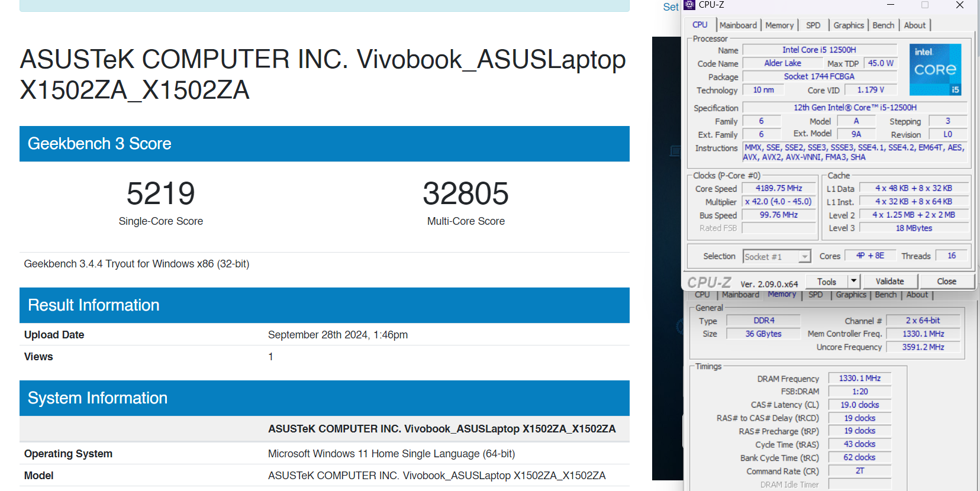Viewport: 980px width, 491px height.
Task: Click the Technology value 10 nm
Action: pos(763,89)
